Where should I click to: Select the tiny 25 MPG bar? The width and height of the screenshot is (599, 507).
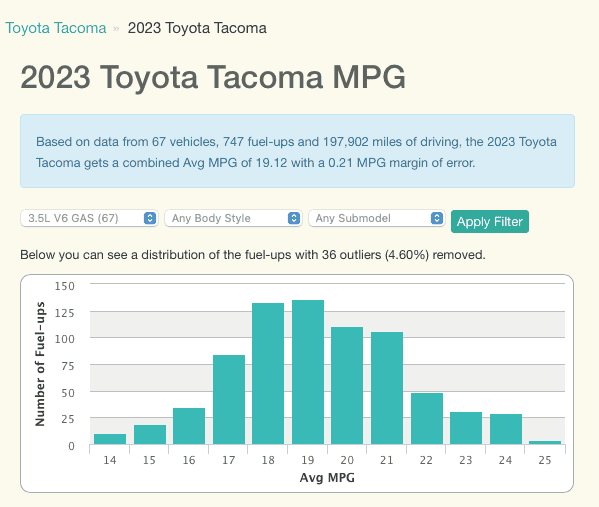[545, 442]
